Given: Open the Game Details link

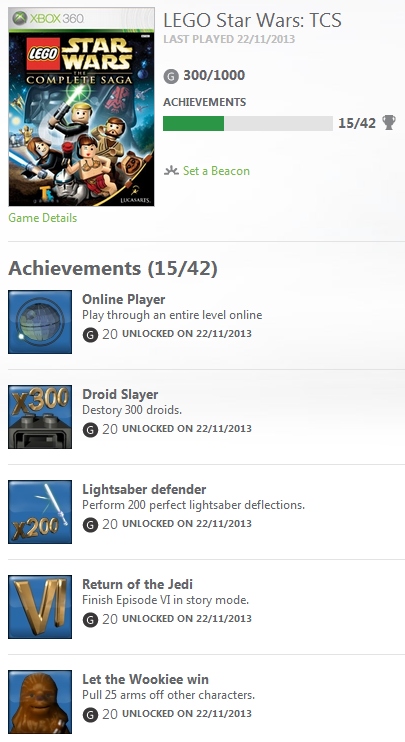Looking at the screenshot, I should 43,218.
